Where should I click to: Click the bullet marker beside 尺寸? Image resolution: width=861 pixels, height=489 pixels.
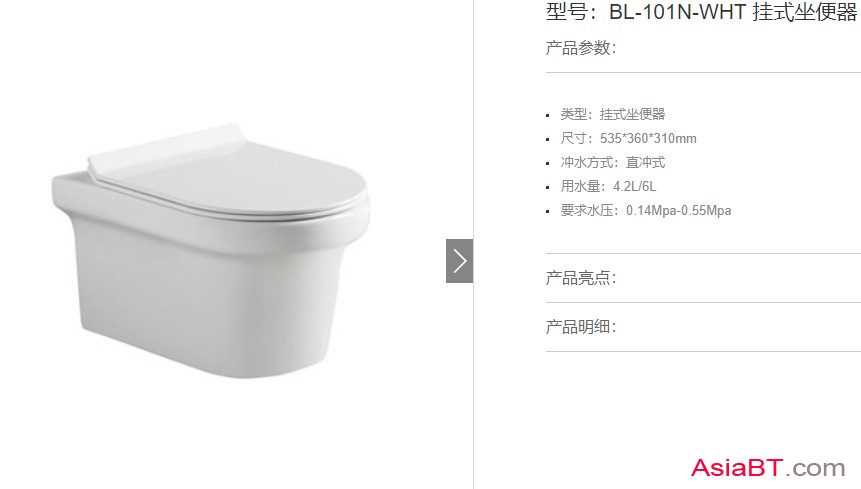coord(548,139)
